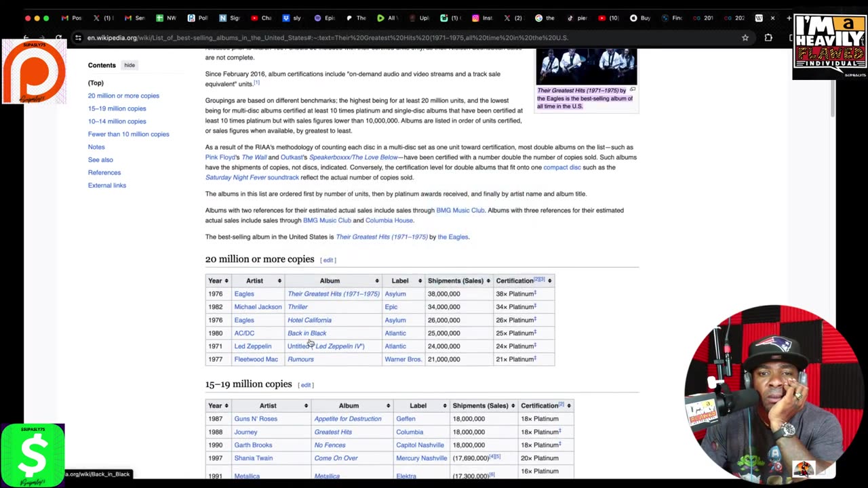The image size is (868, 488).
Task: Switch to the 'NW' spreadsheet tab
Action: tap(167, 18)
